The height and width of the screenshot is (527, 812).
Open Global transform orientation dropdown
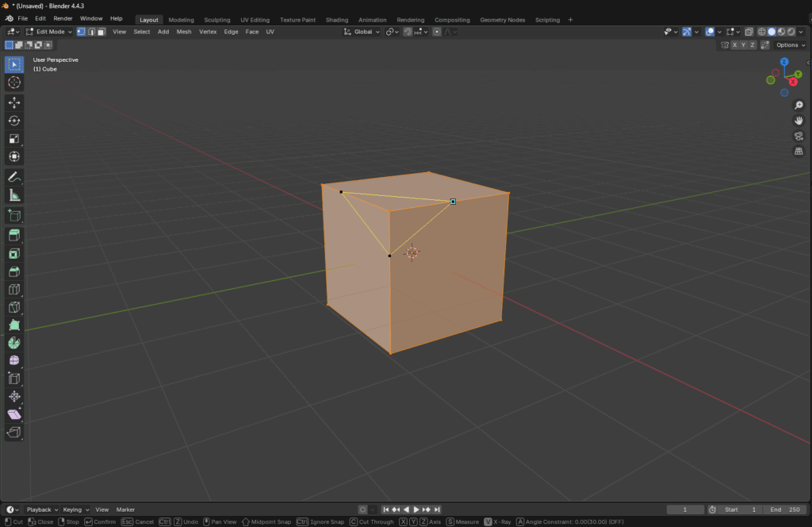tap(362, 32)
